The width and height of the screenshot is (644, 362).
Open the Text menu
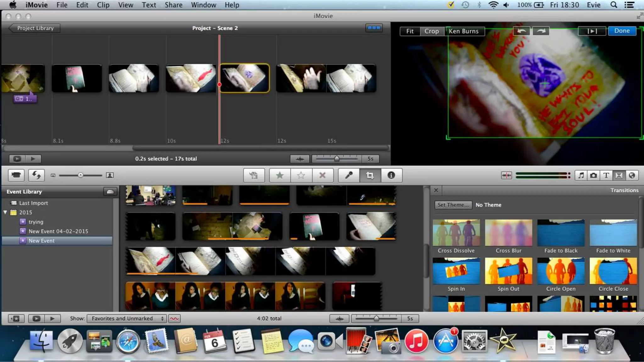point(149,5)
